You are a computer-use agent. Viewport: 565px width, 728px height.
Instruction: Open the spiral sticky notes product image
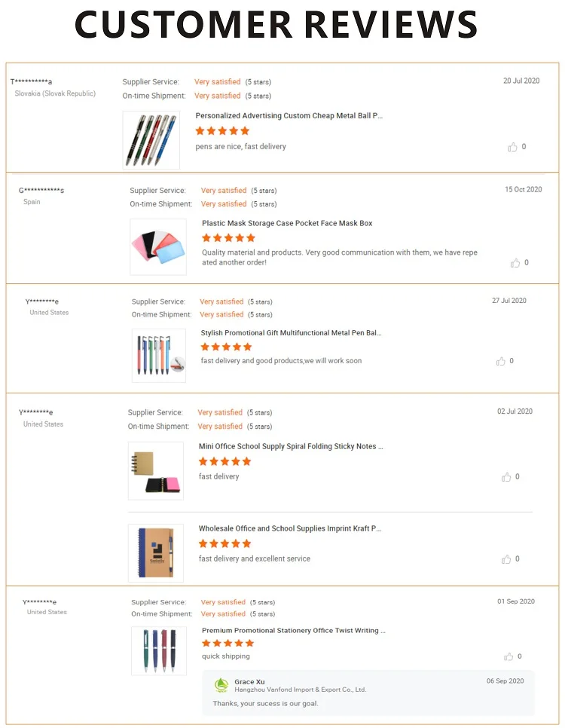pos(156,470)
